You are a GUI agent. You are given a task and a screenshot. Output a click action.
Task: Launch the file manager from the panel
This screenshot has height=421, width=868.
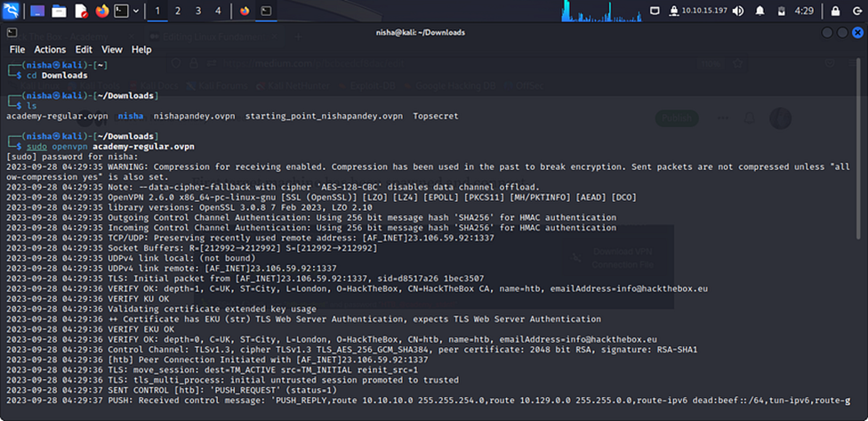tap(60, 11)
